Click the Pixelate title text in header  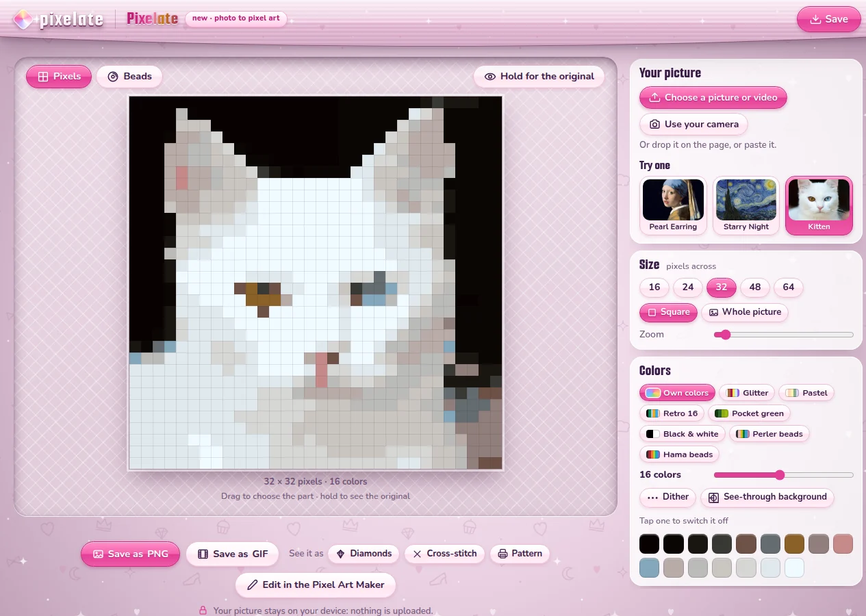click(152, 19)
